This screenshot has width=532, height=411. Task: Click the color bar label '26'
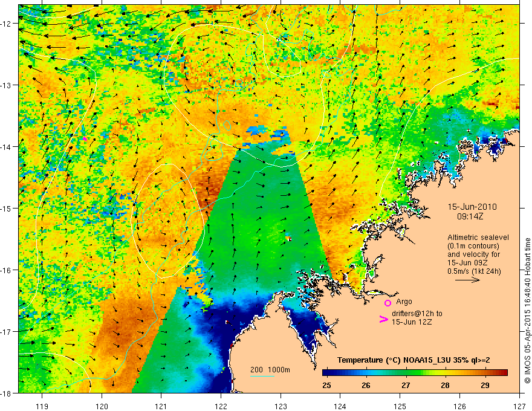(366, 385)
